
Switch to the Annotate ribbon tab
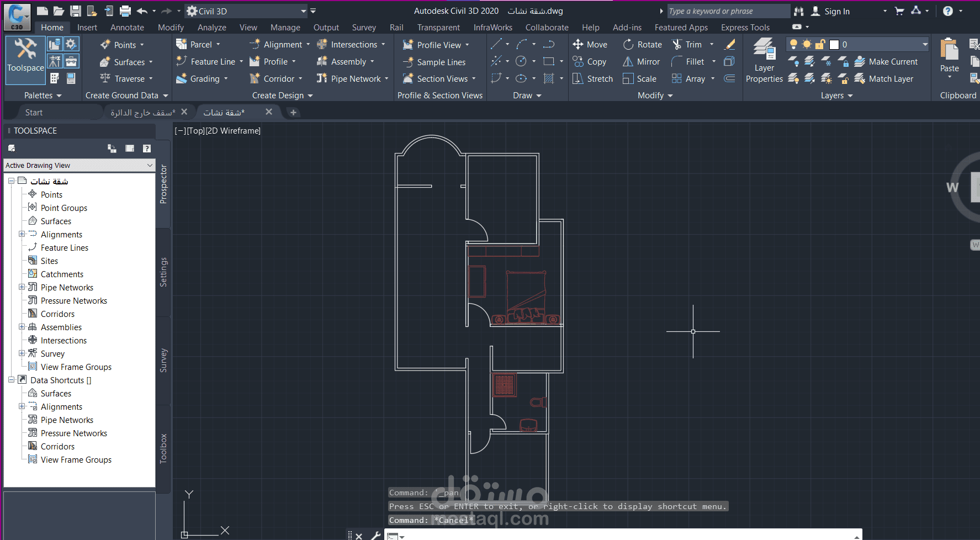click(127, 28)
